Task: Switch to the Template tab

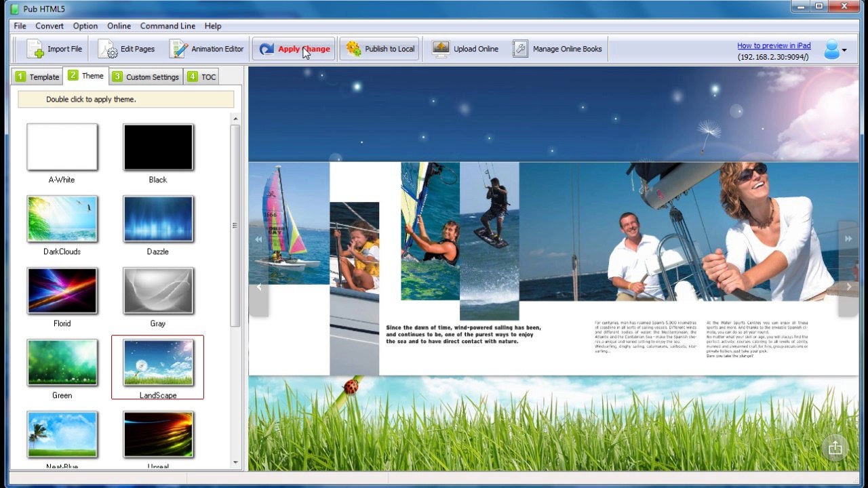Action: [x=37, y=77]
